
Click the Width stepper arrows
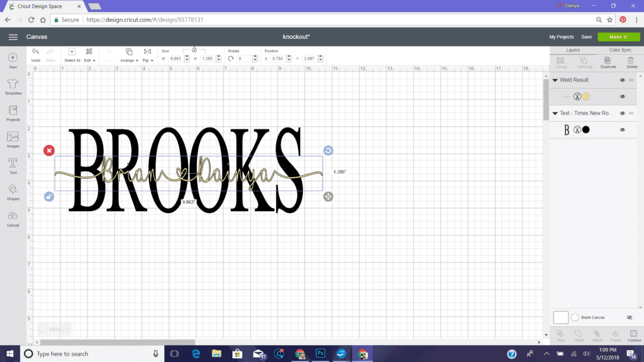coord(187,58)
